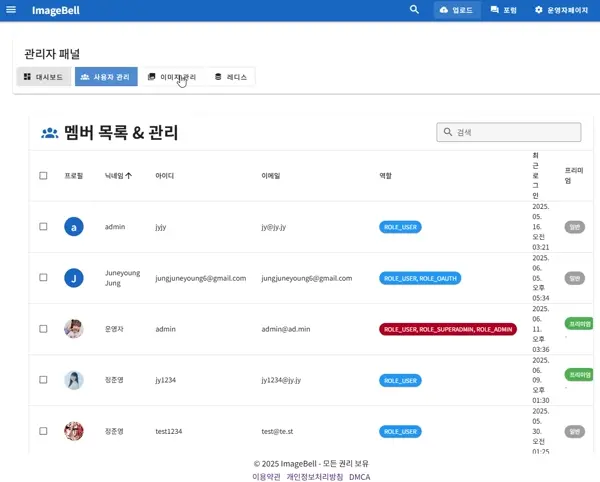Open the hamburger menu icon
This screenshot has height=482, width=600.
11,10
